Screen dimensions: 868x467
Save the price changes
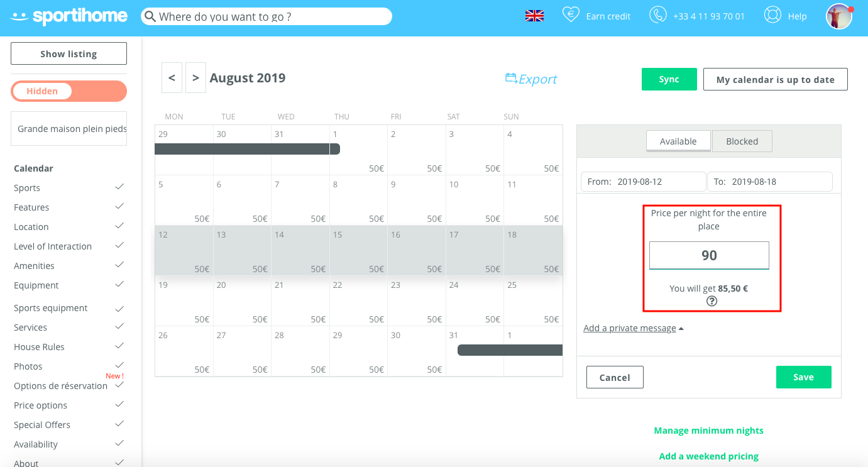coord(804,377)
